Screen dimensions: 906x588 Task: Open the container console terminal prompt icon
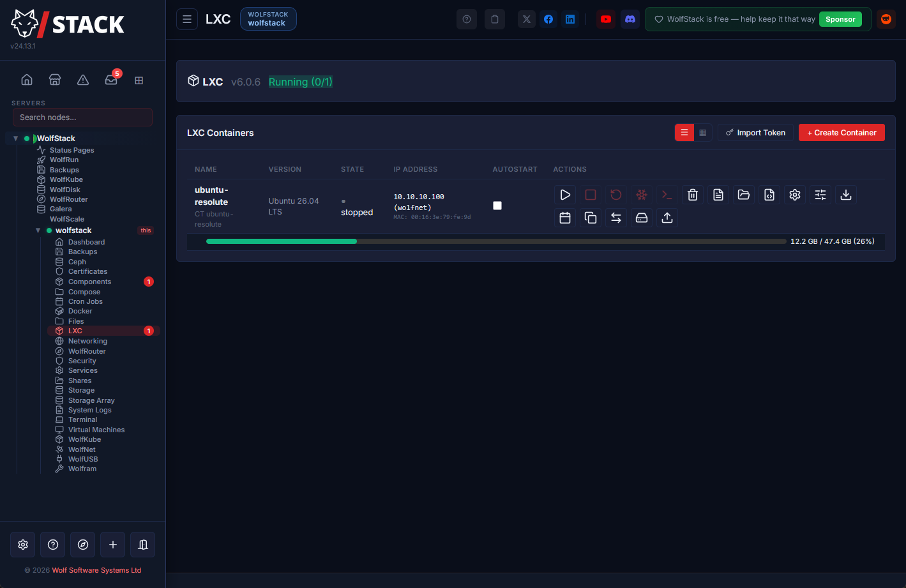click(667, 195)
